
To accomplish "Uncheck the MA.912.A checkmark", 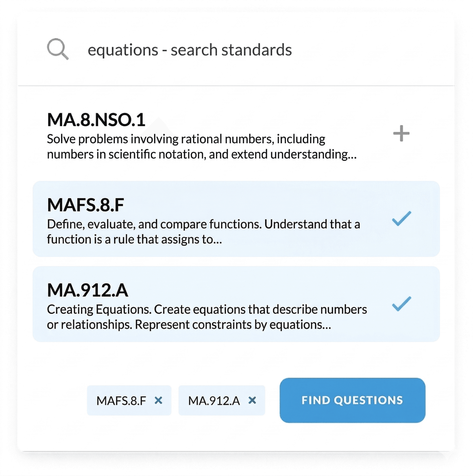I will click(401, 304).
